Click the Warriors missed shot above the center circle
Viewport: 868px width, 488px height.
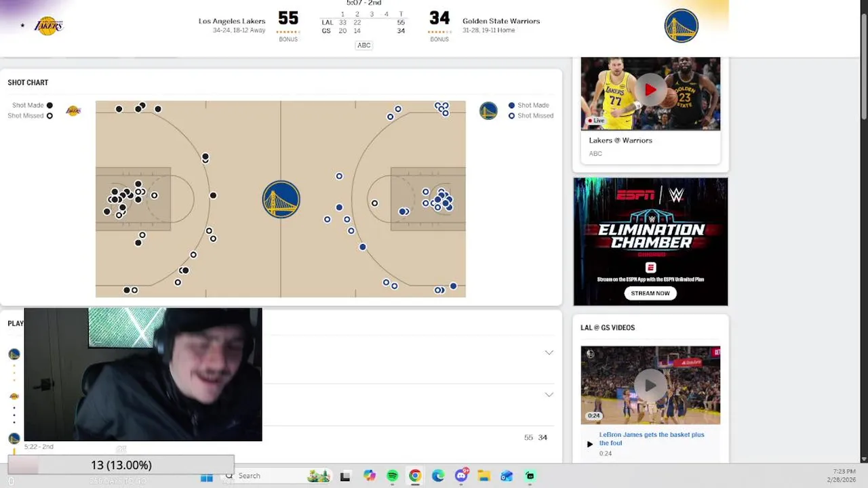click(x=339, y=176)
